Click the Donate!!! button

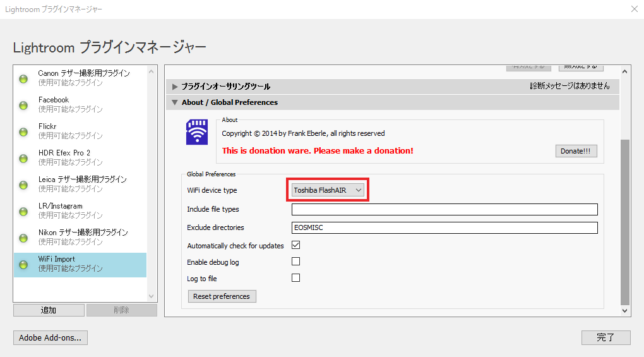576,151
